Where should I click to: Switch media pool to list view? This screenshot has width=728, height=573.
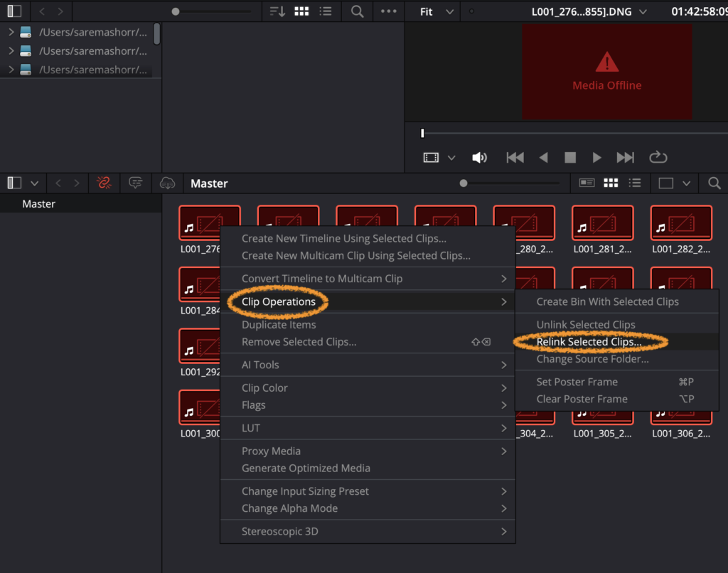tap(635, 183)
